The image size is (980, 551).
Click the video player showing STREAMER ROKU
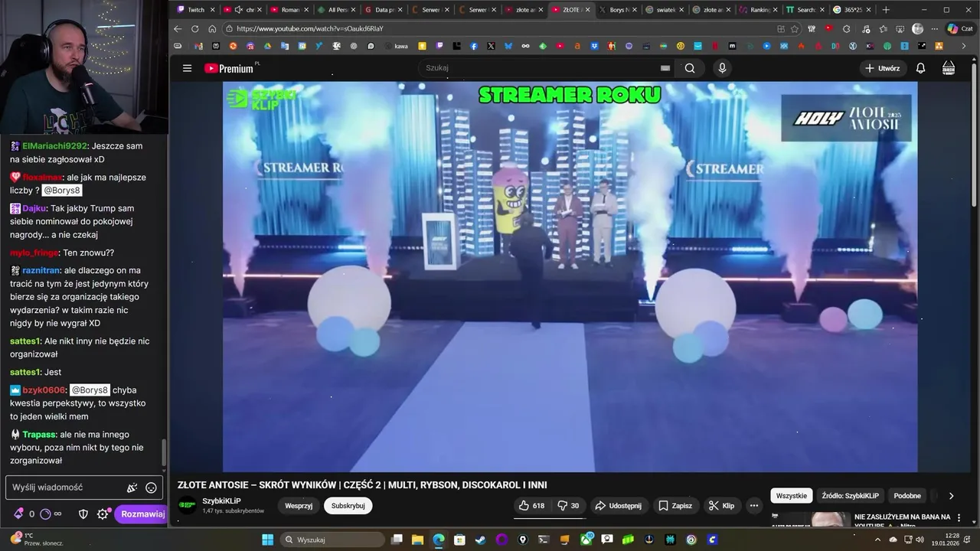pos(570,277)
